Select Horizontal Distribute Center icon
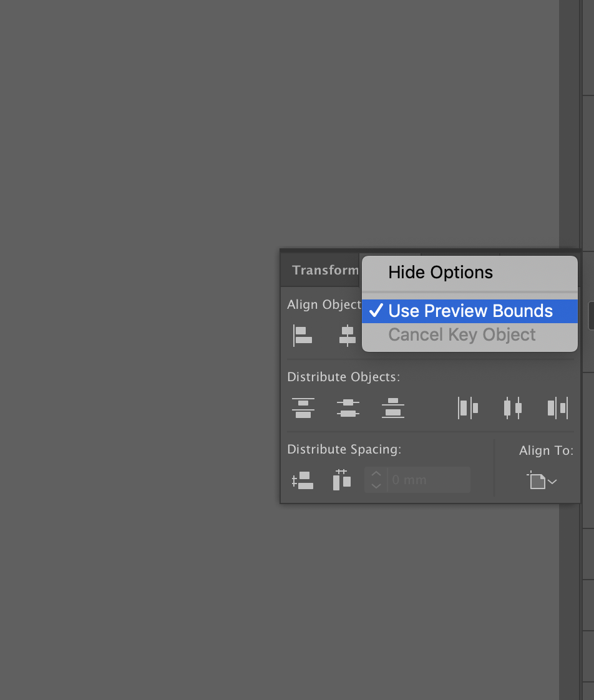 click(x=512, y=408)
